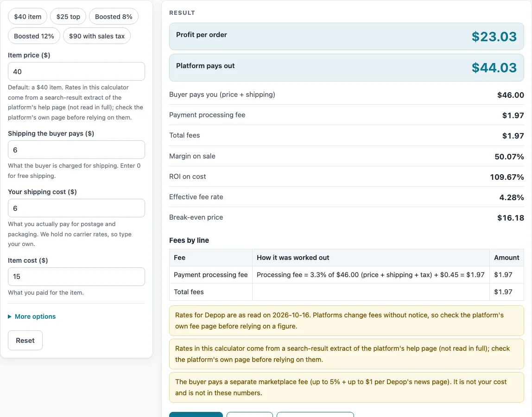
Task: Click the Payment processing fee table cell
Action: (x=211, y=275)
